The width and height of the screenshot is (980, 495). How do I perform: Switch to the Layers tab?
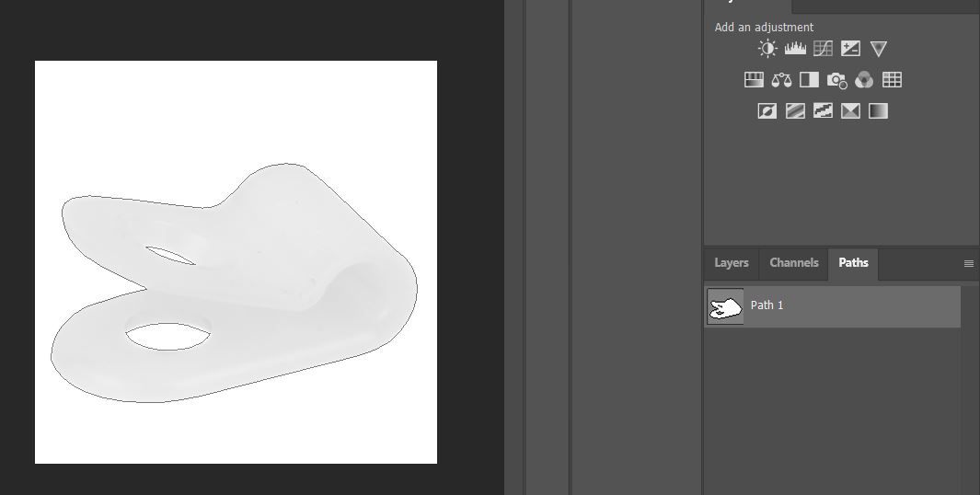coord(732,263)
